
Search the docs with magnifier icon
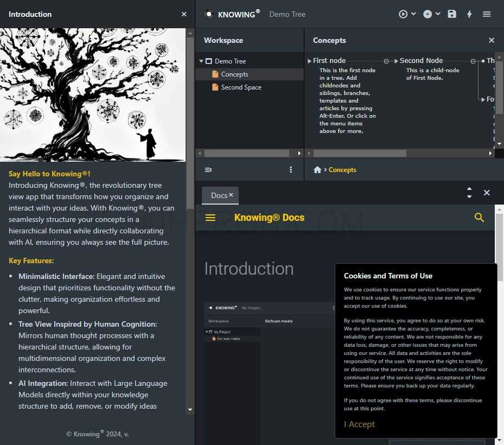[x=479, y=218]
